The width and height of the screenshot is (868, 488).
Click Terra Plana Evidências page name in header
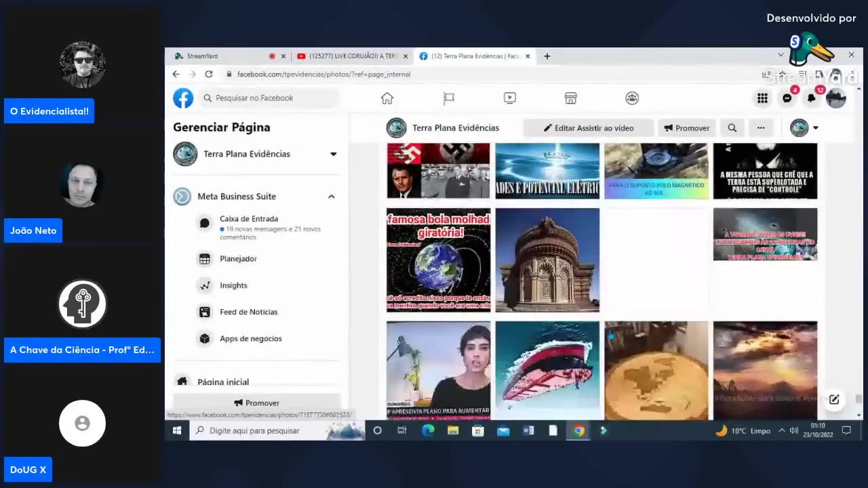[456, 127]
